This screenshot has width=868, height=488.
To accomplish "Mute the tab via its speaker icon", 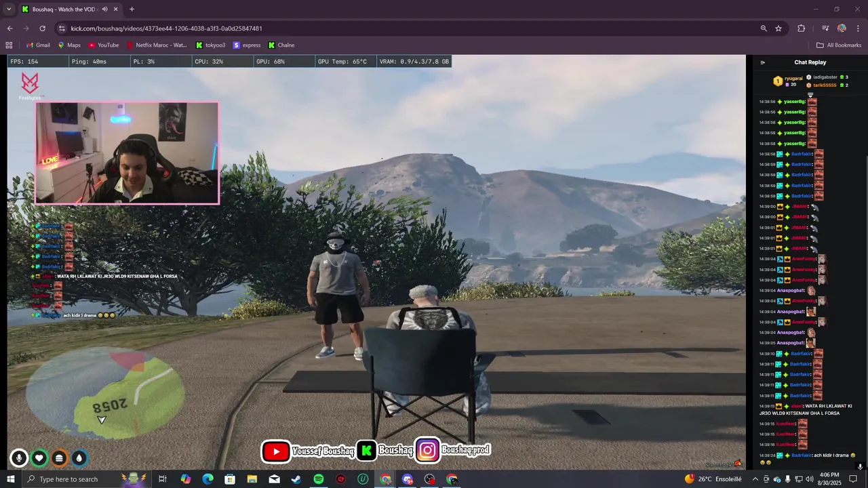I will coord(104,9).
